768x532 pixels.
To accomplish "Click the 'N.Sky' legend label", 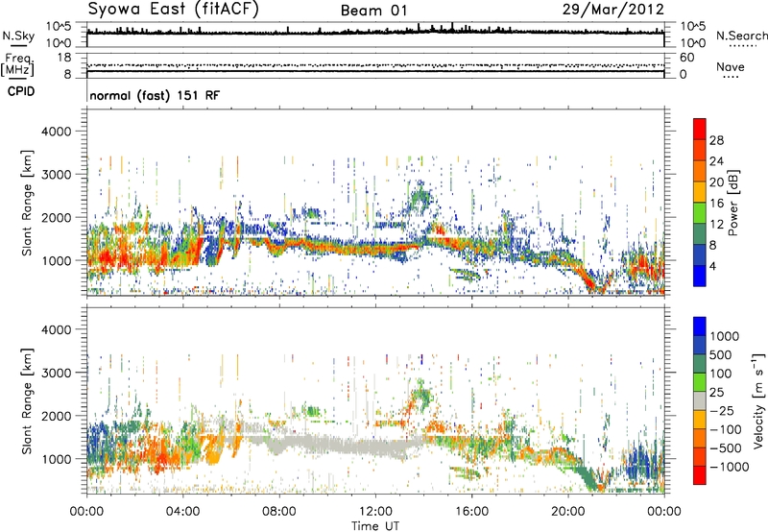I will click(x=18, y=36).
